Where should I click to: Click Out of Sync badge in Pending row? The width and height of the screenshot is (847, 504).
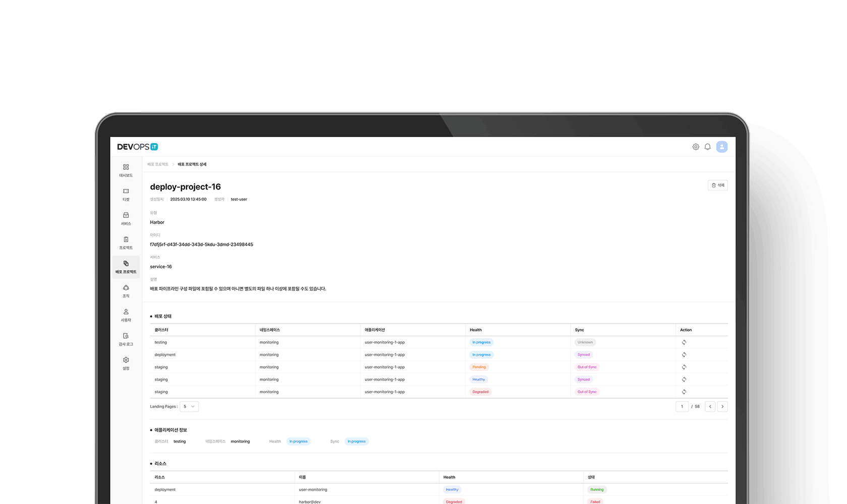(587, 367)
